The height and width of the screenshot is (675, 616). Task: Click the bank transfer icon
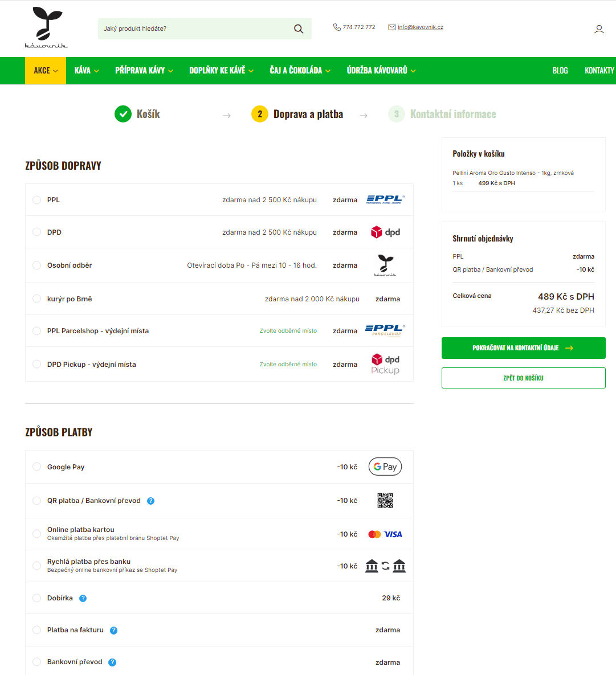click(385, 566)
